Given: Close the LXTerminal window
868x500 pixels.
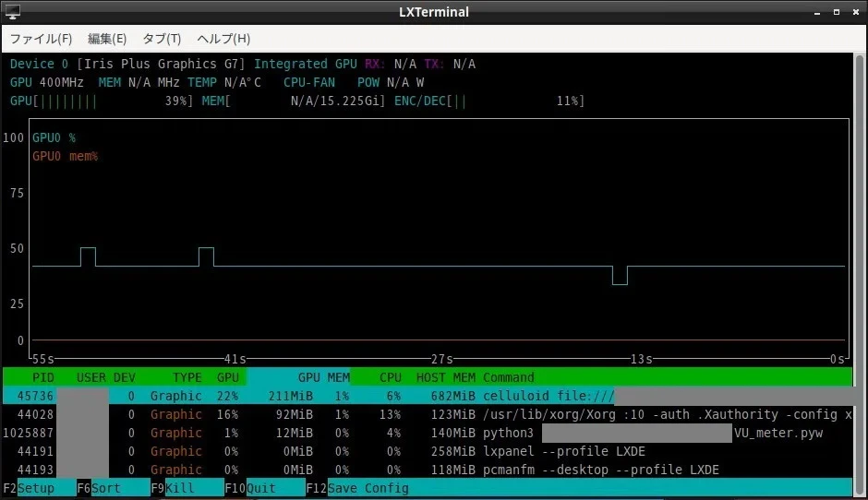Looking at the screenshot, I should (x=856, y=12).
